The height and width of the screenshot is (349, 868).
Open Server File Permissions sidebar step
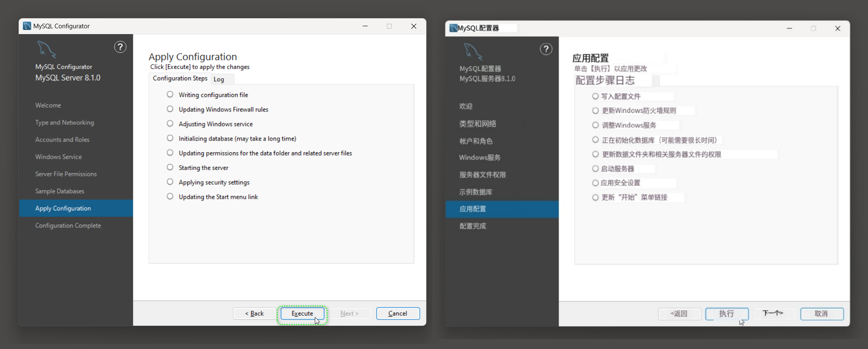(x=66, y=174)
